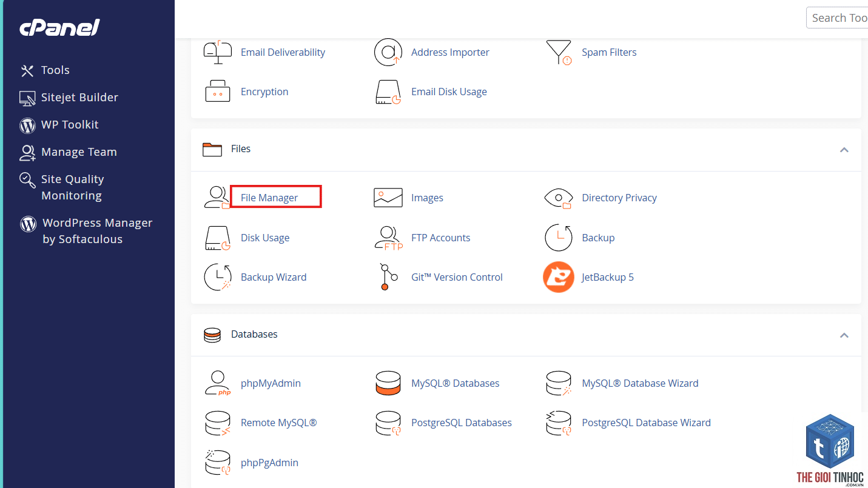Open the Spam Filters link
868x488 pixels.
(x=609, y=52)
